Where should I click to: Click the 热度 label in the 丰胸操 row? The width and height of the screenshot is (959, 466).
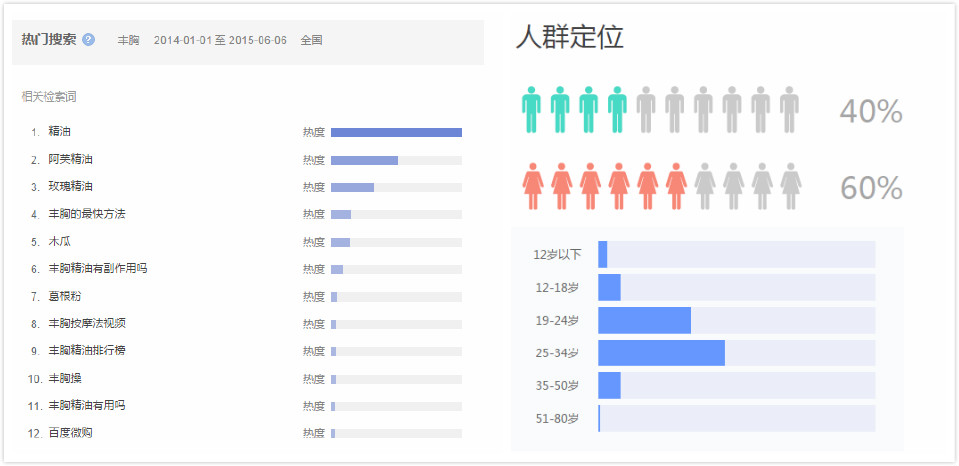pyautogui.click(x=314, y=379)
